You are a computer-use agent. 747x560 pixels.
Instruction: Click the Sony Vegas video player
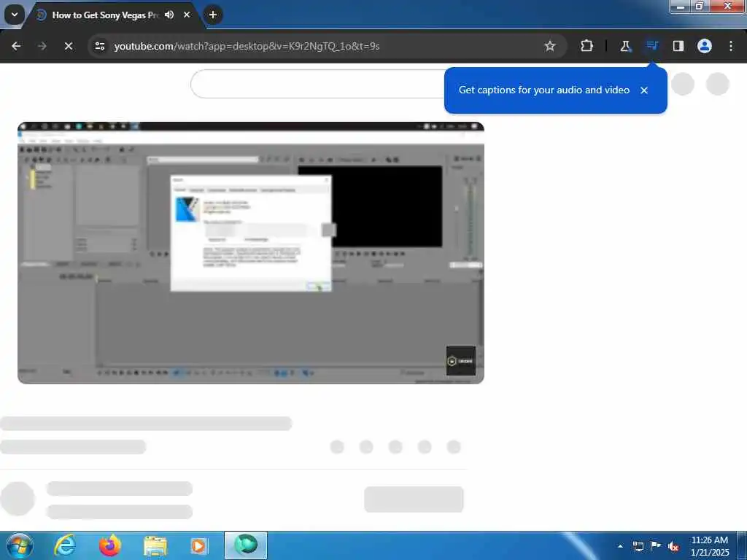(x=251, y=253)
